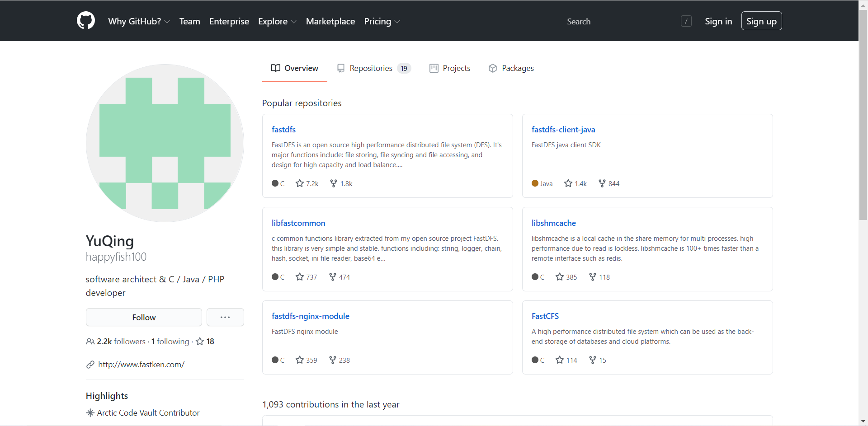
Task: View the 1 following list
Action: coord(170,342)
